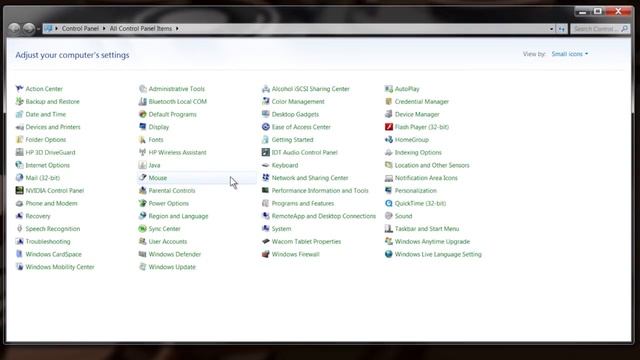
Task: Open the HP Wireless Assistant link
Action: [x=177, y=152]
